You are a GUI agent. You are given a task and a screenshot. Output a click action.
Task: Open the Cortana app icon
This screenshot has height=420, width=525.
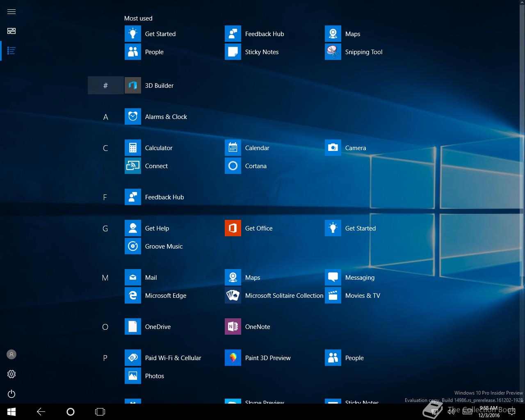pyautogui.click(x=233, y=166)
